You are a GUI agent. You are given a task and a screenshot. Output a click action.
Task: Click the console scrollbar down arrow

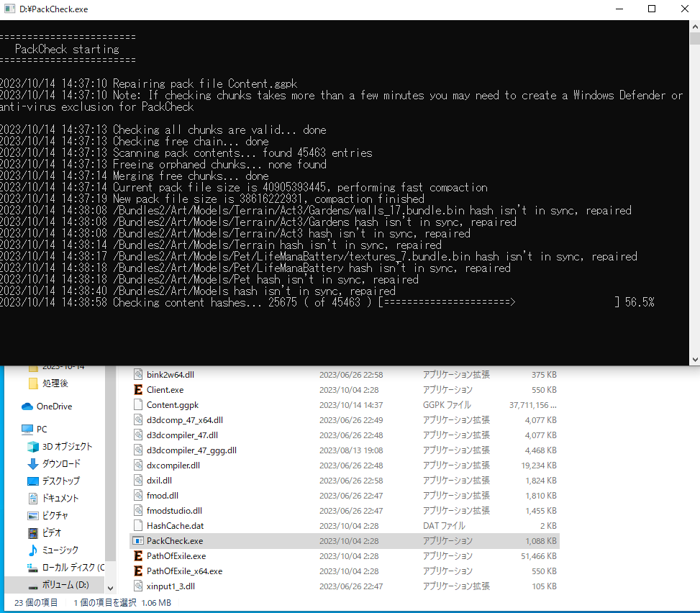click(695, 360)
